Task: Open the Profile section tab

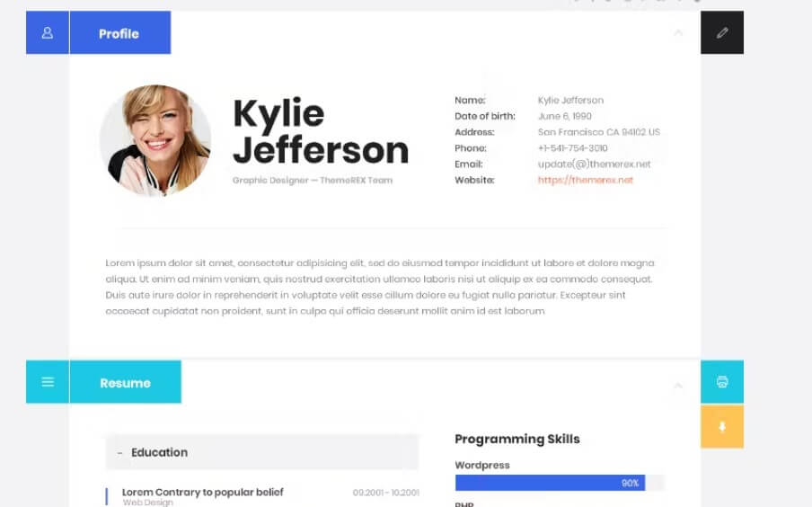Action: point(120,32)
